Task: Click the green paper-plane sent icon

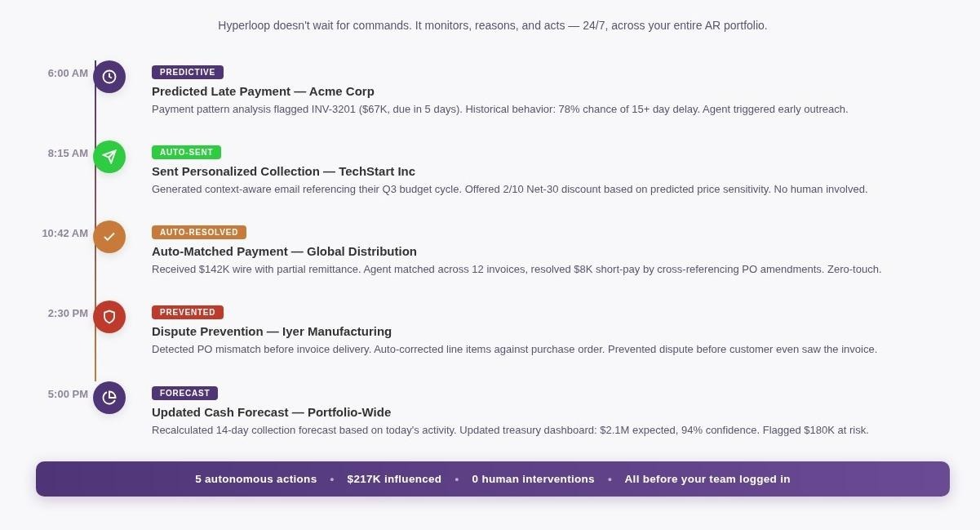Action: tap(109, 157)
